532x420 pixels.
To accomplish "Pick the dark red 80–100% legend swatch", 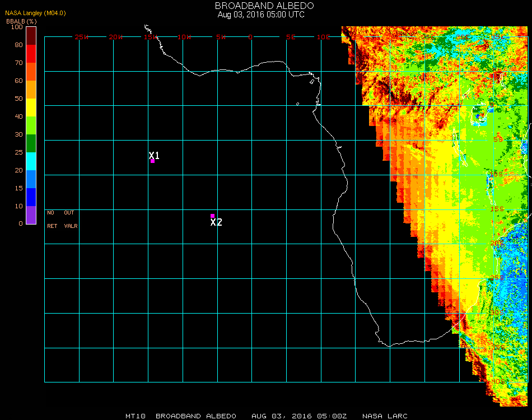I will tap(31, 36).
